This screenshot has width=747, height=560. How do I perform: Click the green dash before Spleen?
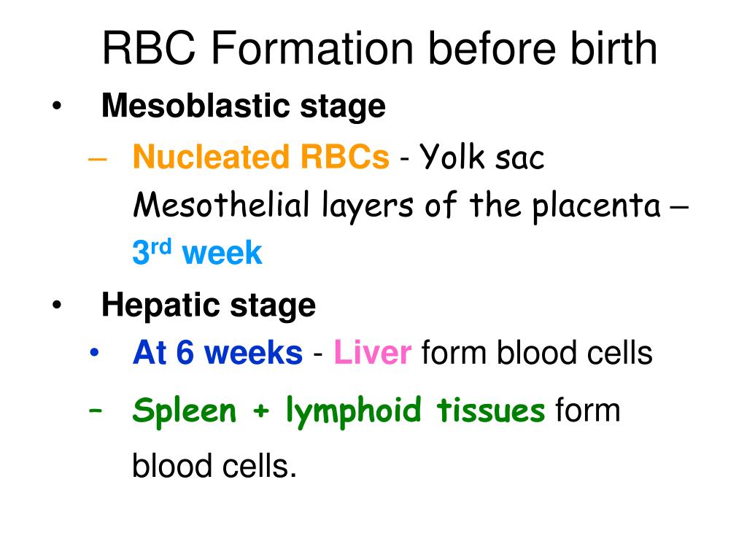[96, 410]
